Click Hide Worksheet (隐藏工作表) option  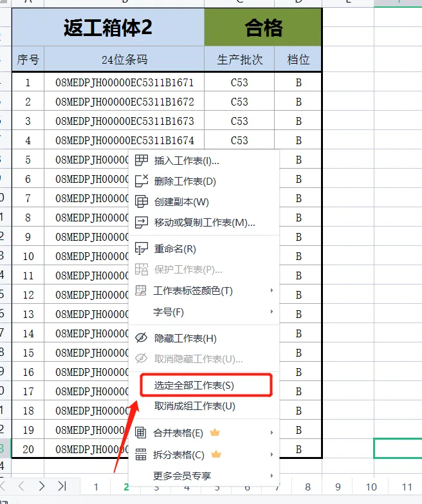(x=204, y=338)
